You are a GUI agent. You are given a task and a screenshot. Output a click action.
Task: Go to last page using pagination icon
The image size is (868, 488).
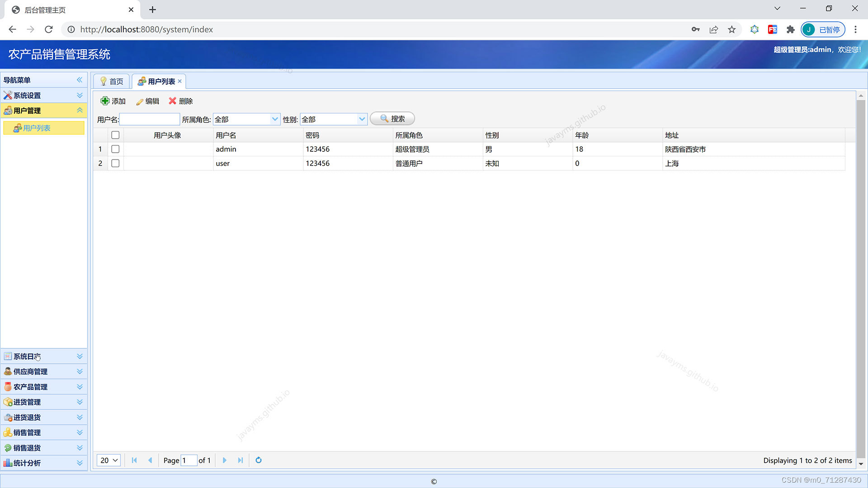tap(241, 460)
